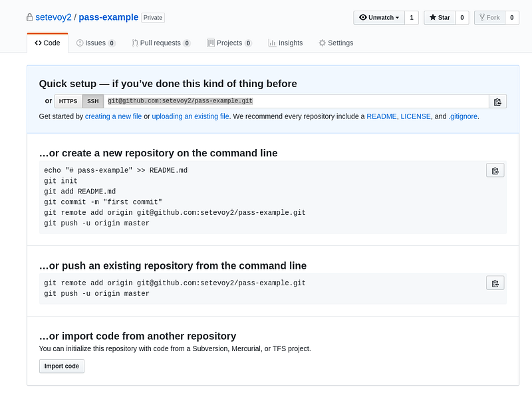Click the Import code button
The image size is (532, 397).
click(x=62, y=366)
